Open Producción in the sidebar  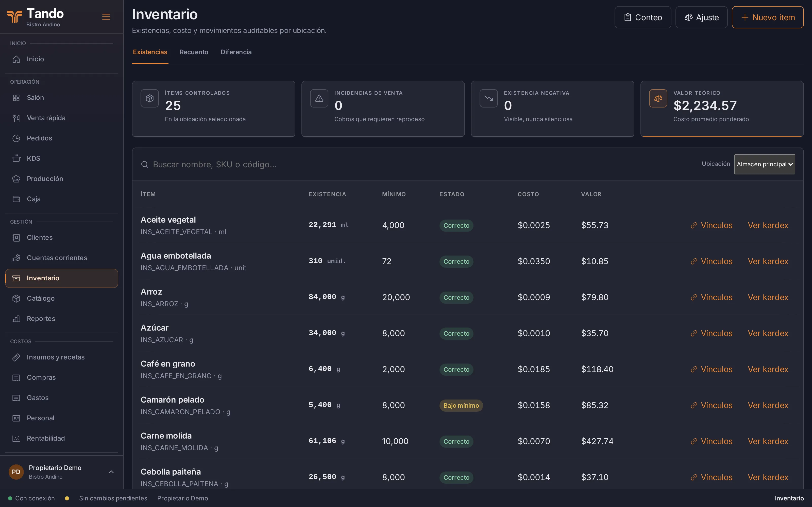point(61,179)
